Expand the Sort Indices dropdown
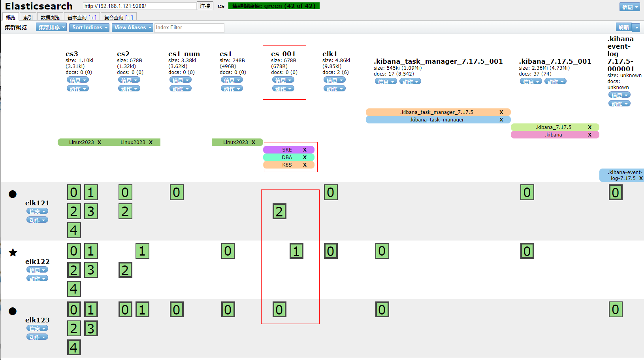This screenshot has height=360, width=644. click(x=90, y=27)
